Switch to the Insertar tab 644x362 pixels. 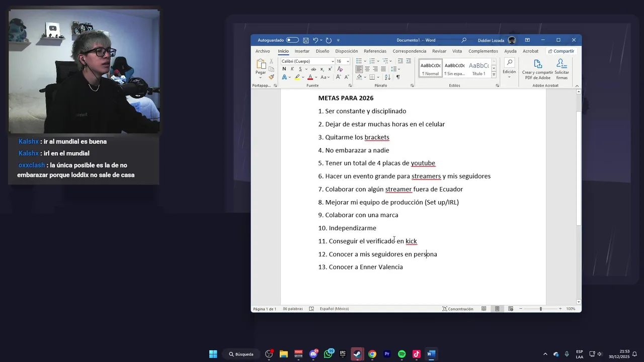[302, 51]
